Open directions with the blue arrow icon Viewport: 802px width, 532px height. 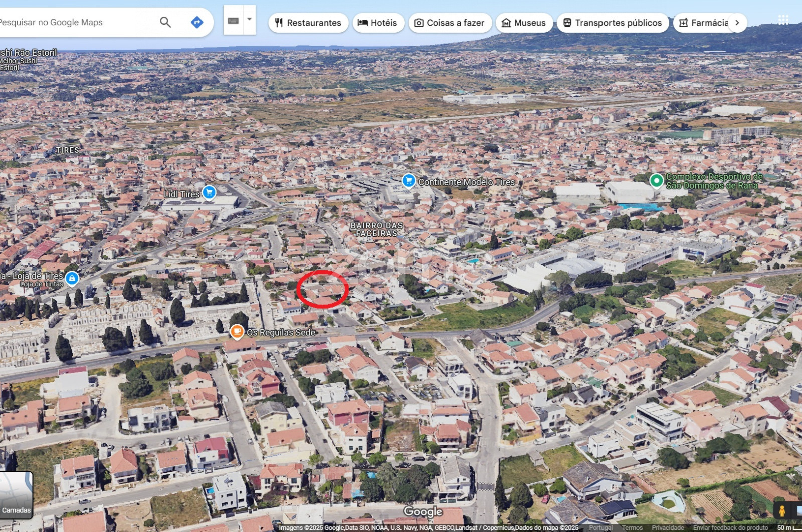click(x=197, y=22)
